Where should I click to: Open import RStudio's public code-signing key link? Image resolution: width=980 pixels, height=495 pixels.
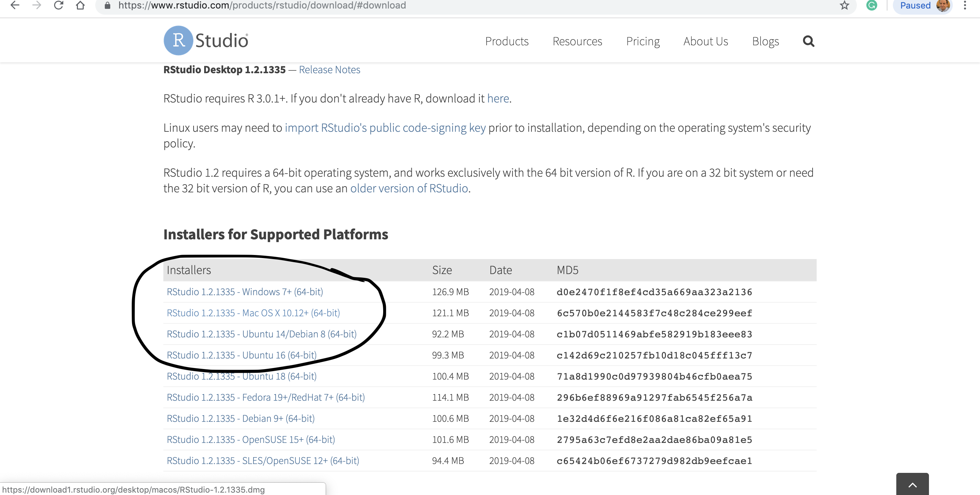(x=385, y=128)
